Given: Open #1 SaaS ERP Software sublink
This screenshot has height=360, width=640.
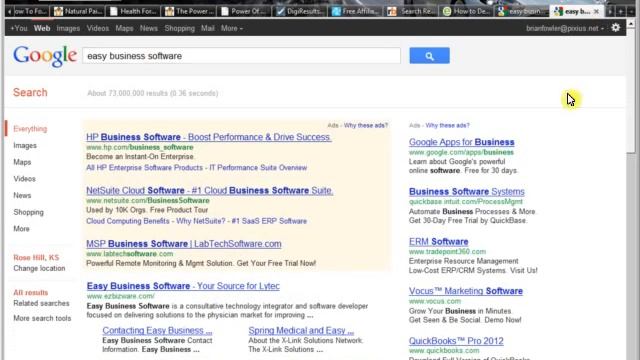Looking at the screenshot, I should [269, 221].
